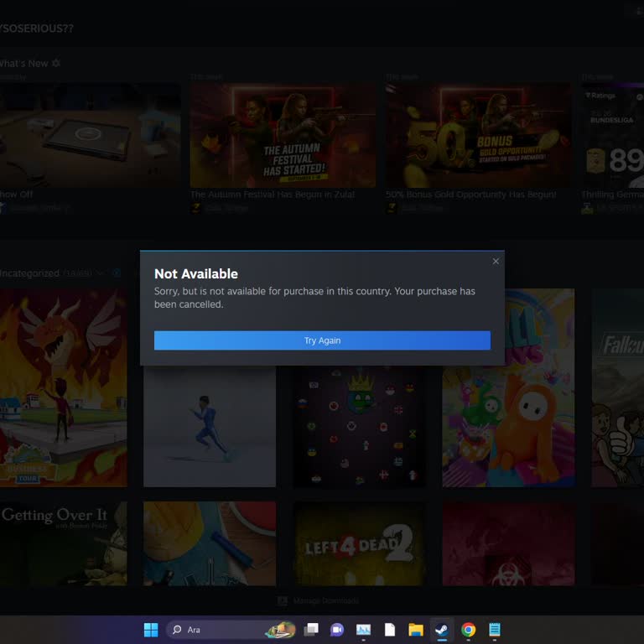This screenshot has height=644, width=644.
Task: Click the Ratings filter on Bundesliga card
Action: [x=600, y=96]
